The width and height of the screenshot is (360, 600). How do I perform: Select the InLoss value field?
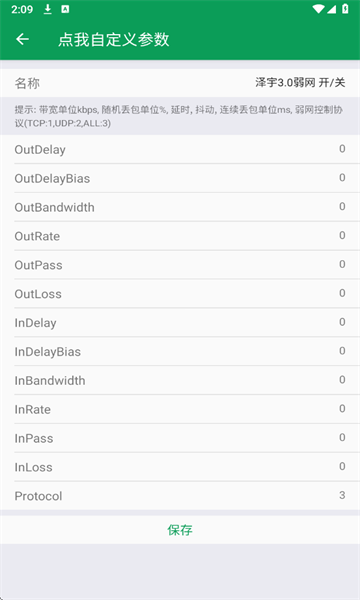[x=342, y=466]
